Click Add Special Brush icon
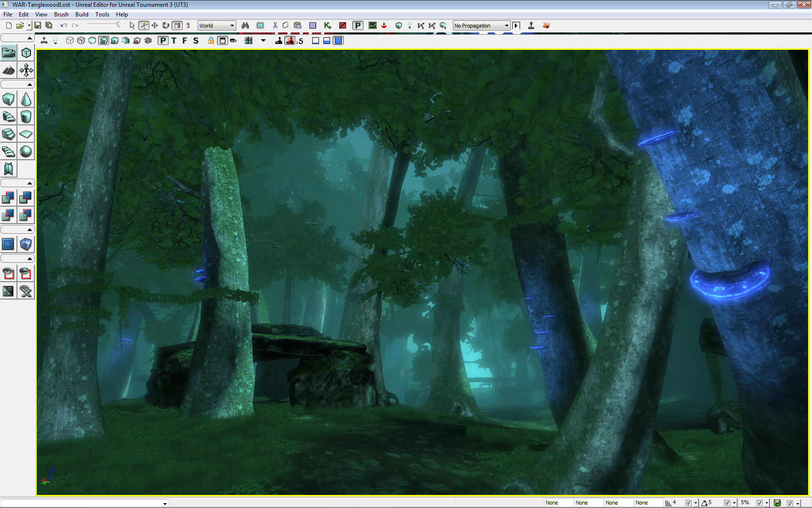 tap(9, 244)
